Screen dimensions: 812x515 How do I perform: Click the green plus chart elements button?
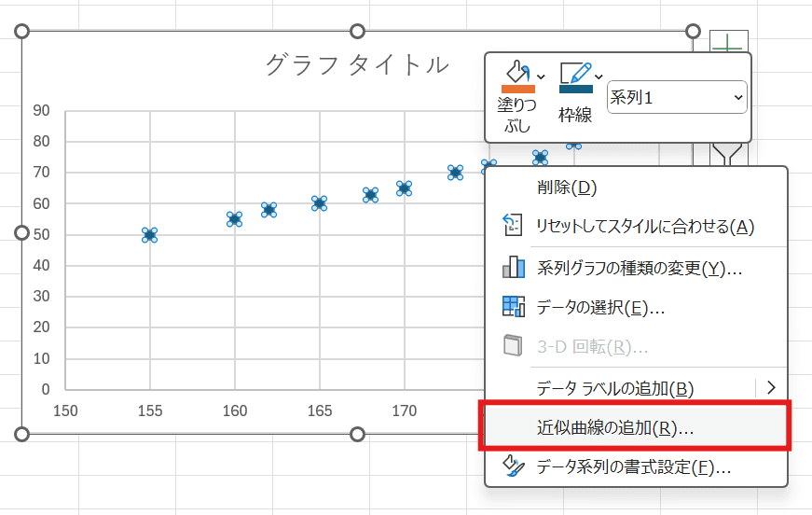tap(728, 42)
